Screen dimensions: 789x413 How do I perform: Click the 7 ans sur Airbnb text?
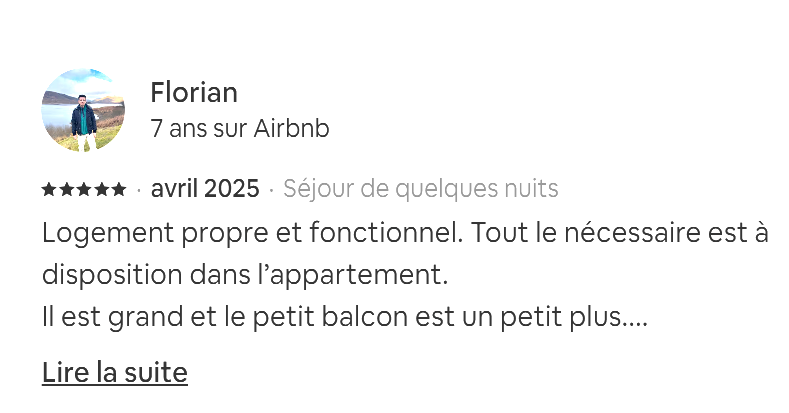240,128
